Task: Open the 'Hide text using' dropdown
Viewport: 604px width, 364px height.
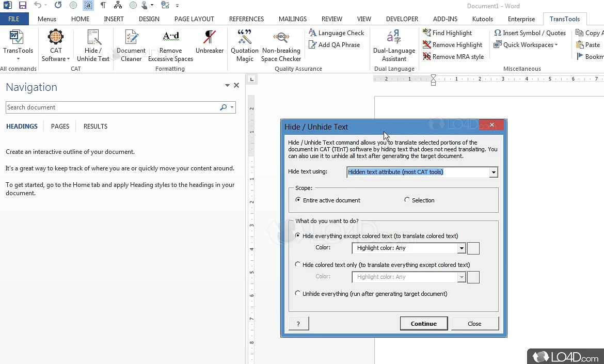Action: [494, 172]
